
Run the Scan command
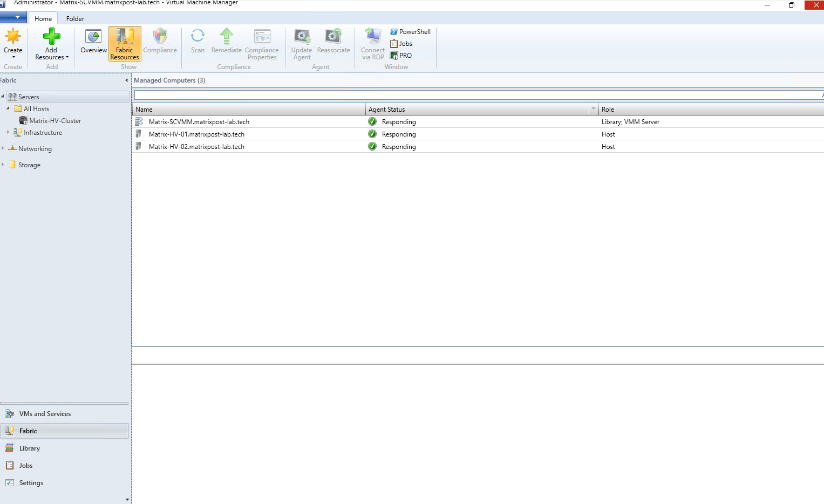(198, 41)
